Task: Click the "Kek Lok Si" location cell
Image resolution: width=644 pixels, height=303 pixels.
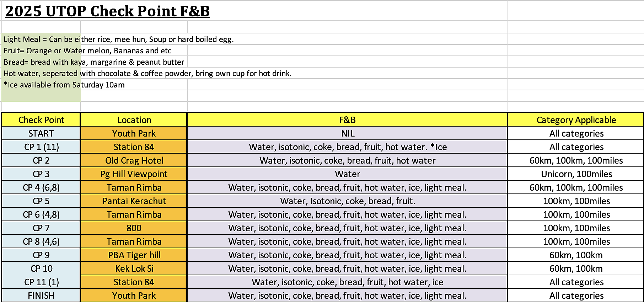Action: point(134,269)
